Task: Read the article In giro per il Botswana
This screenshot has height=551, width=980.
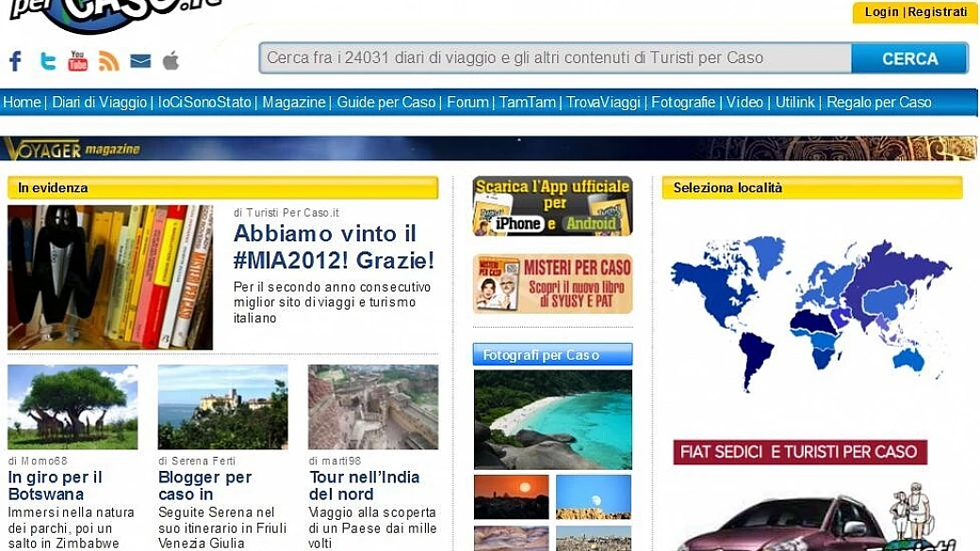Action: click(x=57, y=485)
